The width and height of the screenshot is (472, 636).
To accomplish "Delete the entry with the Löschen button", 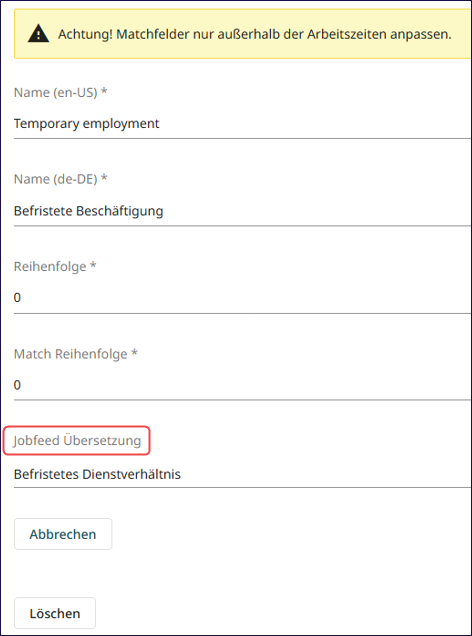I will (55, 613).
